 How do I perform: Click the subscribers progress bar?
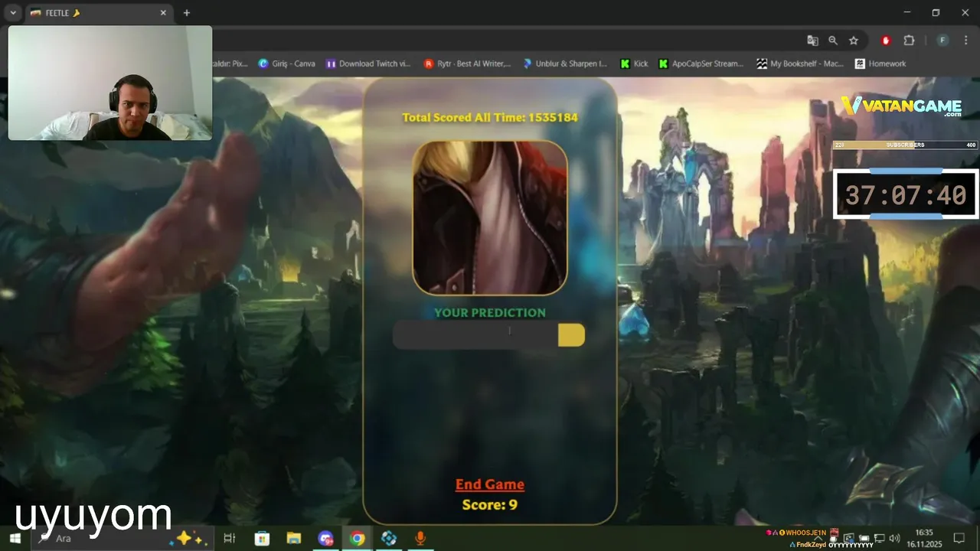tap(905, 145)
